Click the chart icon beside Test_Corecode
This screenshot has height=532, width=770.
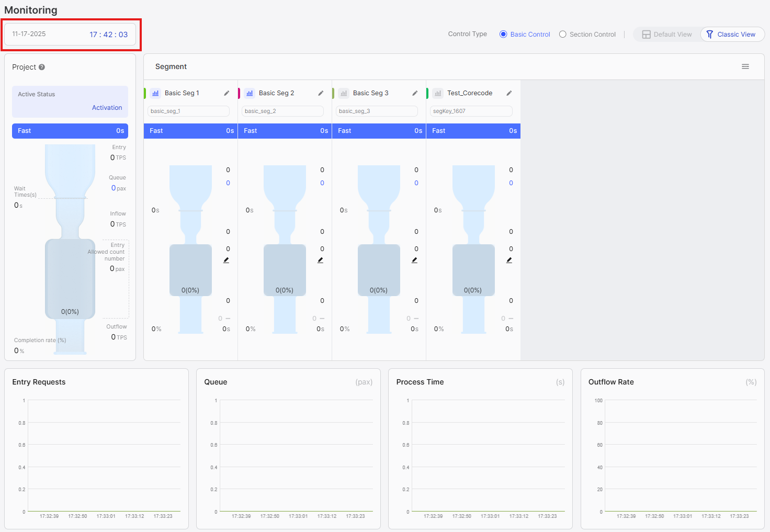point(438,93)
